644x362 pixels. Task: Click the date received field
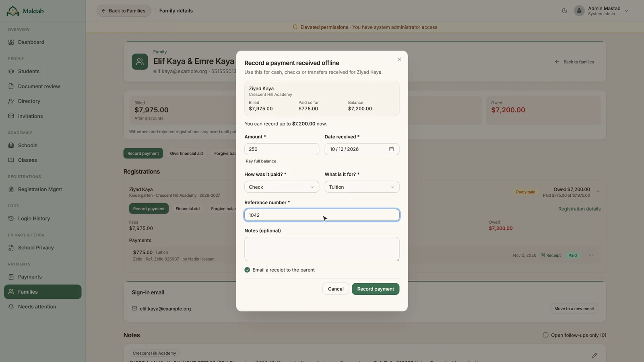coord(362,149)
